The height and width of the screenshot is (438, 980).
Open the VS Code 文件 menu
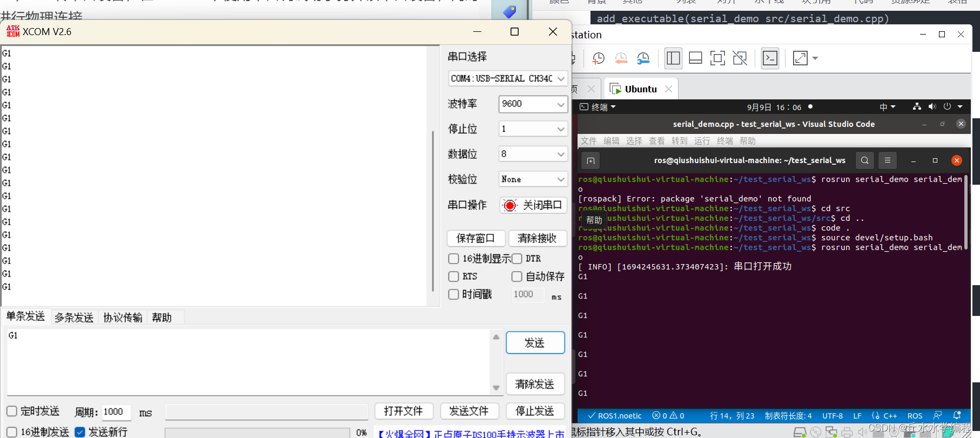(588, 141)
